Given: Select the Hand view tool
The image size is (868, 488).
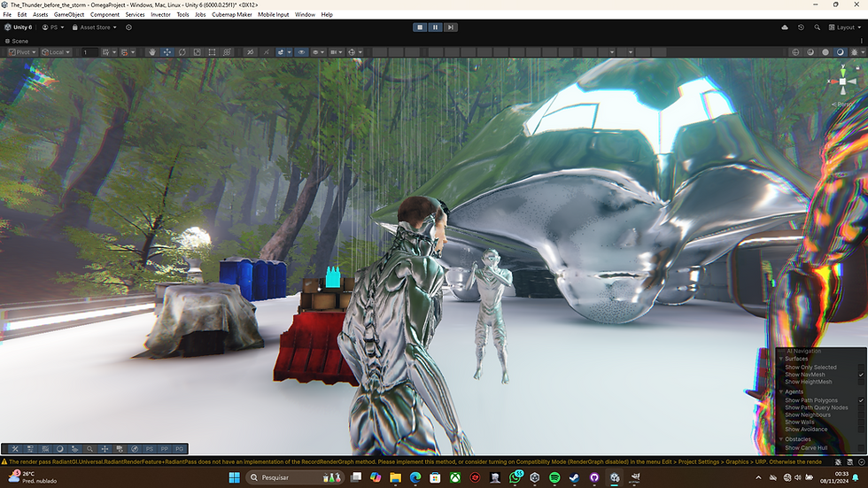Looking at the screenshot, I should (152, 52).
